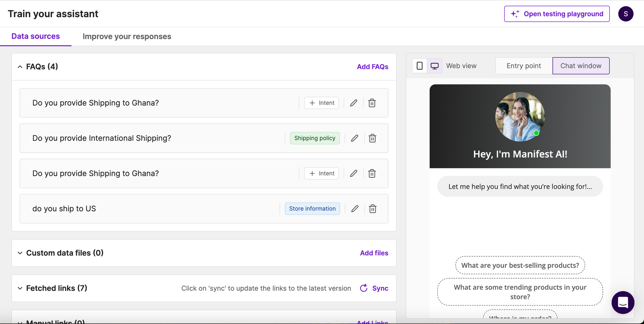644x324 pixels.
Task: Click the sync hint text about updating links
Action: click(266, 288)
